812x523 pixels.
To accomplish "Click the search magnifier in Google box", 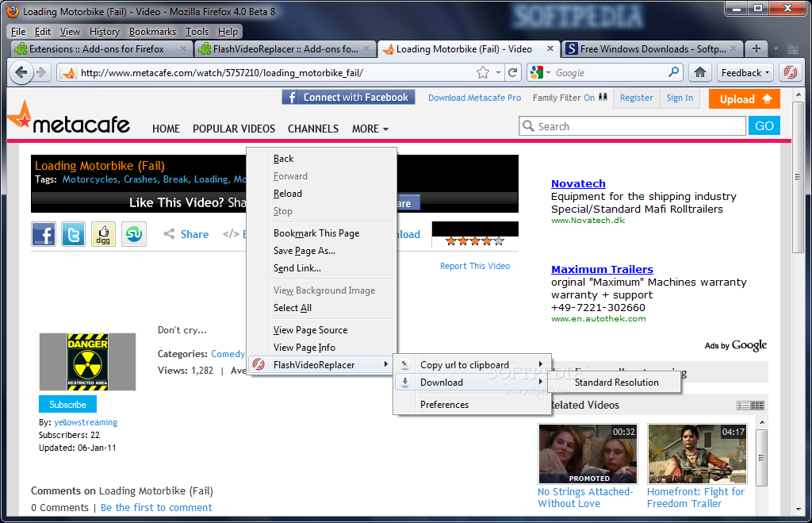I will (x=673, y=72).
